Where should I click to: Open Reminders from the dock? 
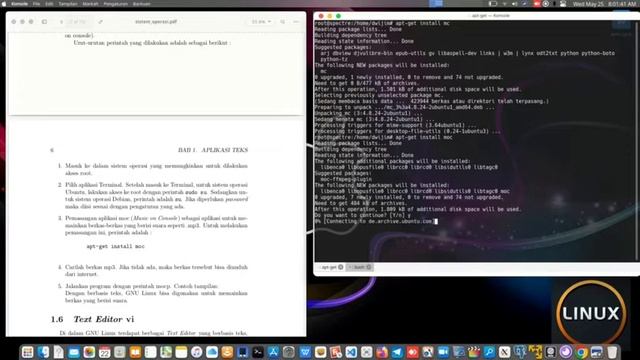click(151, 352)
